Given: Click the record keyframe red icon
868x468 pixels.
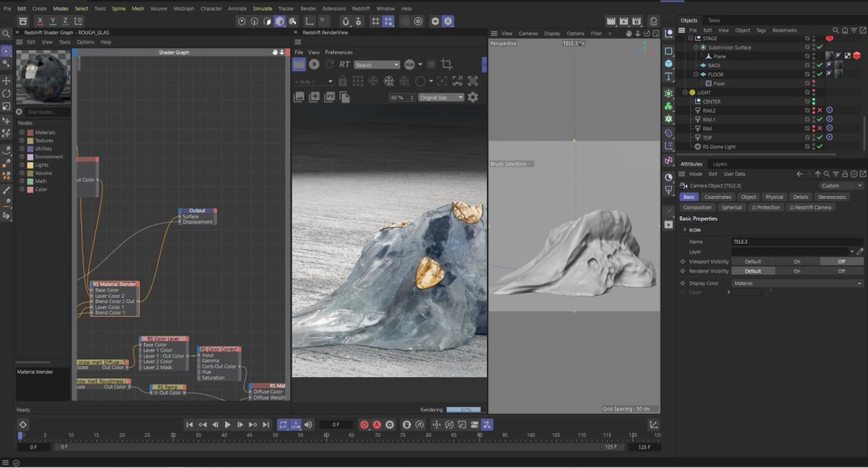Looking at the screenshot, I should click(364, 425).
